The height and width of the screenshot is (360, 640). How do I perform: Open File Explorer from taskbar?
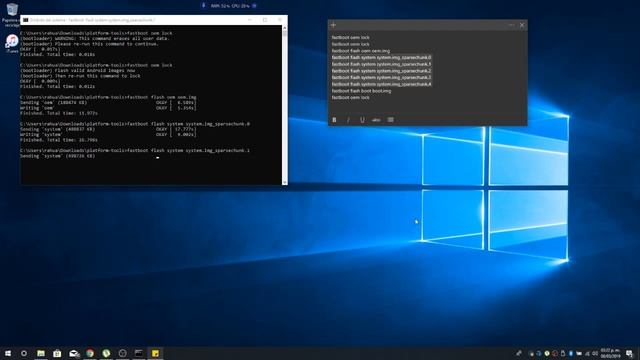[x=41, y=353]
